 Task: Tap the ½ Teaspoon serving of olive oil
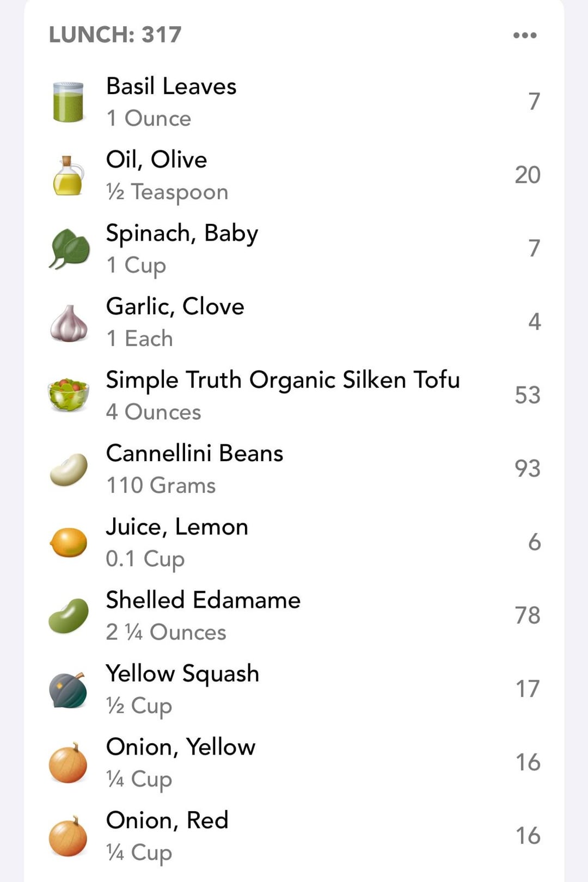pyautogui.click(x=167, y=192)
